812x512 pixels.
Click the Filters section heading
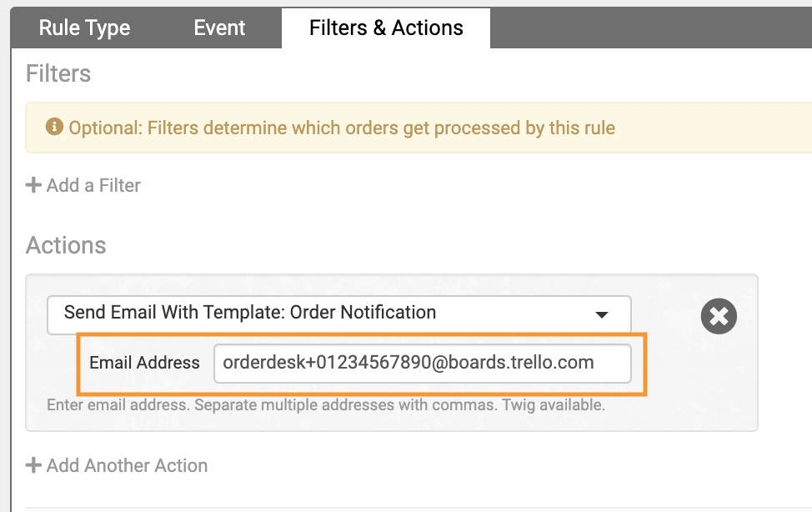pos(58,73)
